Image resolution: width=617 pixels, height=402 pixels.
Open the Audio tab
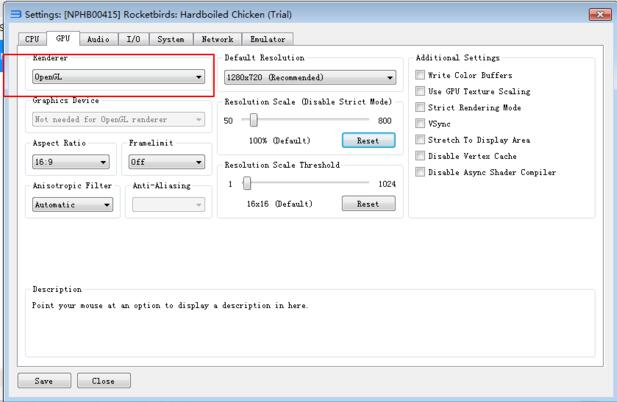pyautogui.click(x=98, y=39)
